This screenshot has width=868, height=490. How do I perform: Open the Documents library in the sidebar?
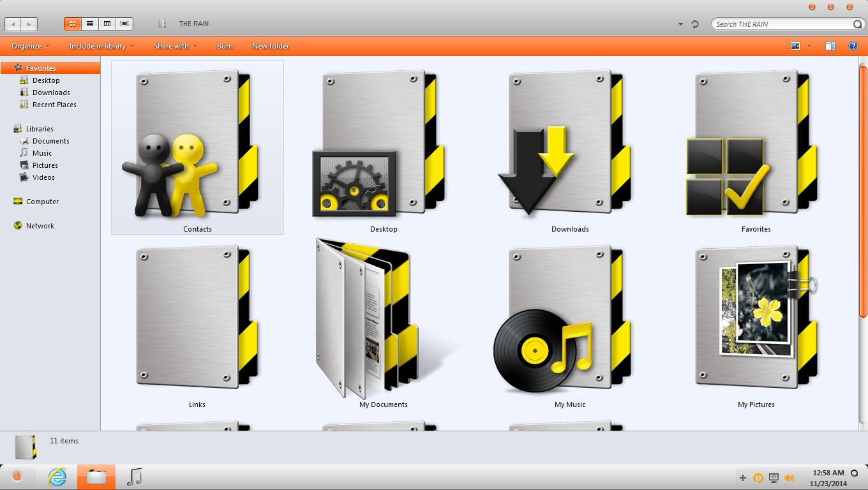coord(50,141)
